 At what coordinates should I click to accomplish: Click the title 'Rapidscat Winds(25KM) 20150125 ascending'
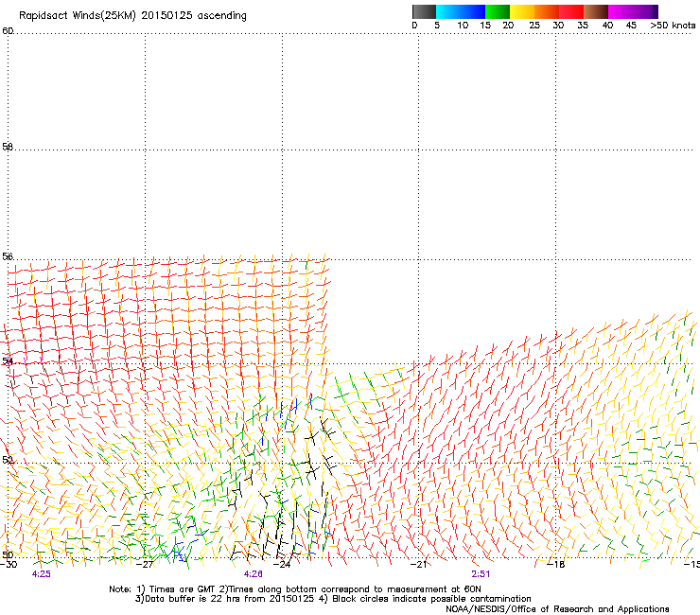pyautogui.click(x=132, y=16)
